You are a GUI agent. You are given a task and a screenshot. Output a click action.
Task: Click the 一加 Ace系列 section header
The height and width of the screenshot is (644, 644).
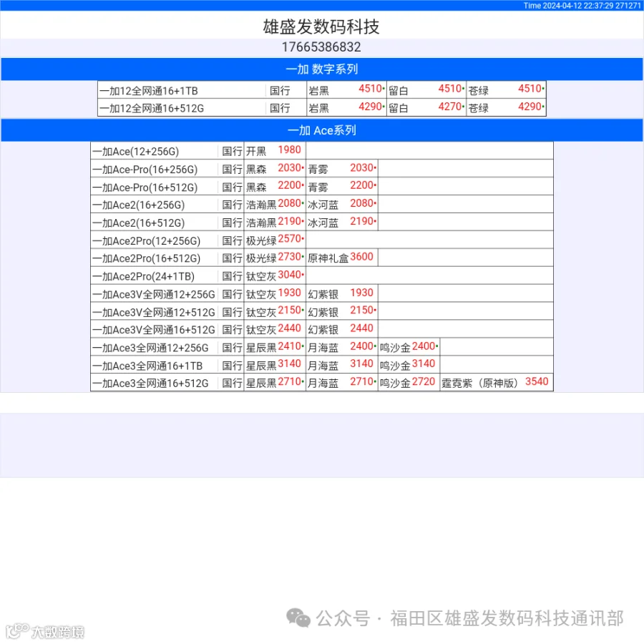pyautogui.click(x=322, y=131)
